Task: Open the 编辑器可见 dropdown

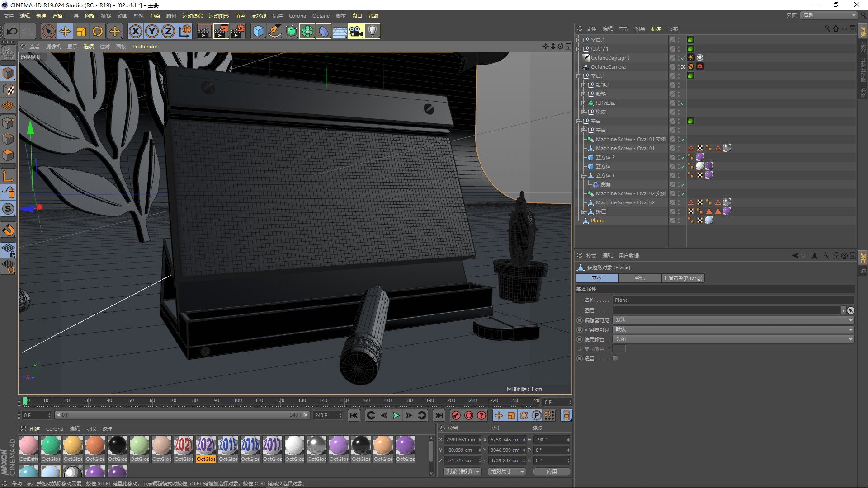Action: click(733, 320)
